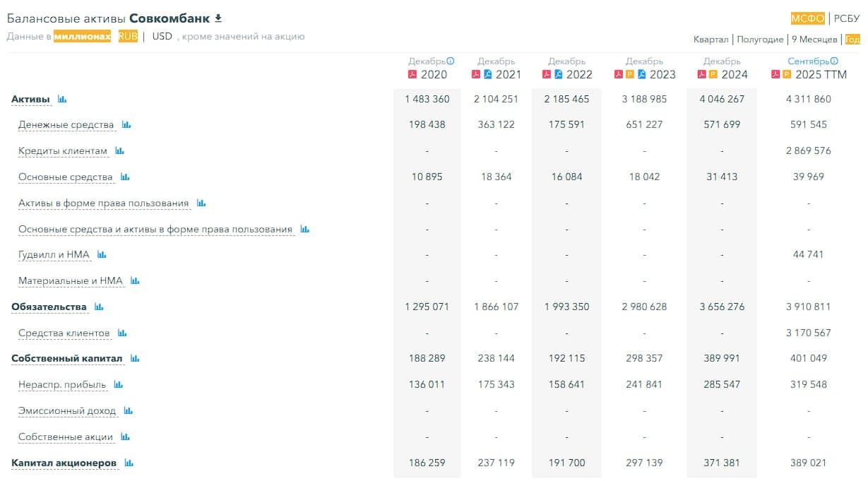The image size is (868, 481).
Task: Show chart for Нераспр. прибыль row
Action: coord(118,385)
